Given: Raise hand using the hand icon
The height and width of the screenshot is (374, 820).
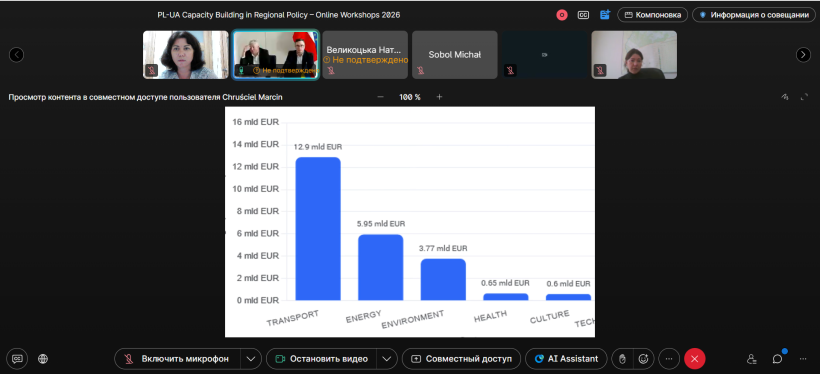Looking at the screenshot, I should [622, 359].
